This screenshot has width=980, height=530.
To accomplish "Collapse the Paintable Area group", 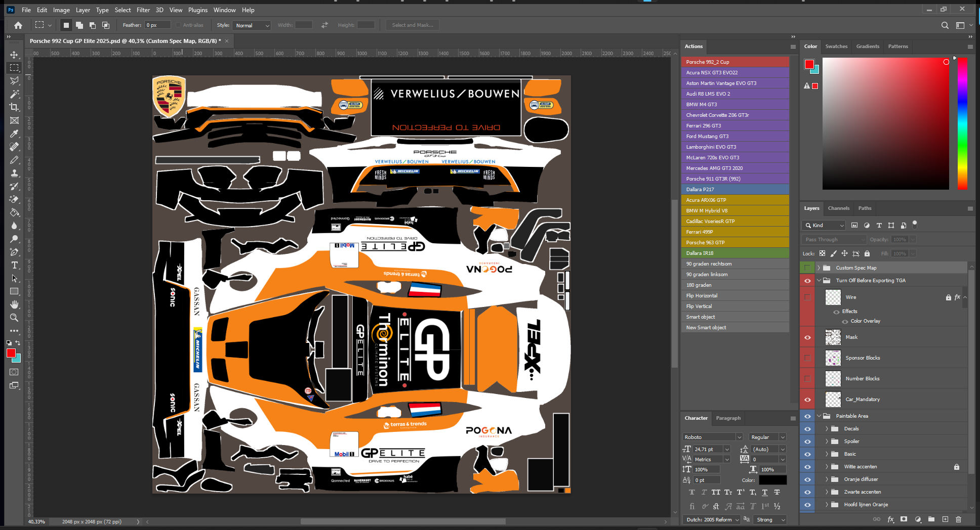I will [x=819, y=416].
